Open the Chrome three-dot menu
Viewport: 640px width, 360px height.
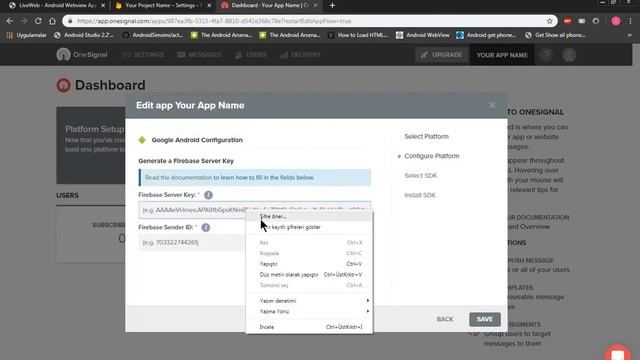631,21
